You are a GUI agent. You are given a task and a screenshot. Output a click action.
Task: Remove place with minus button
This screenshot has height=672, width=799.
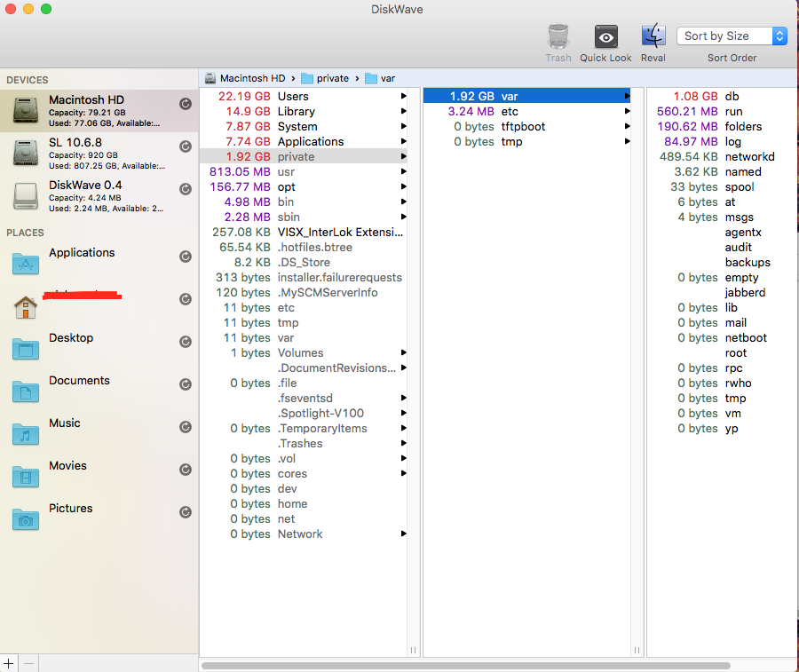pyautogui.click(x=29, y=663)
